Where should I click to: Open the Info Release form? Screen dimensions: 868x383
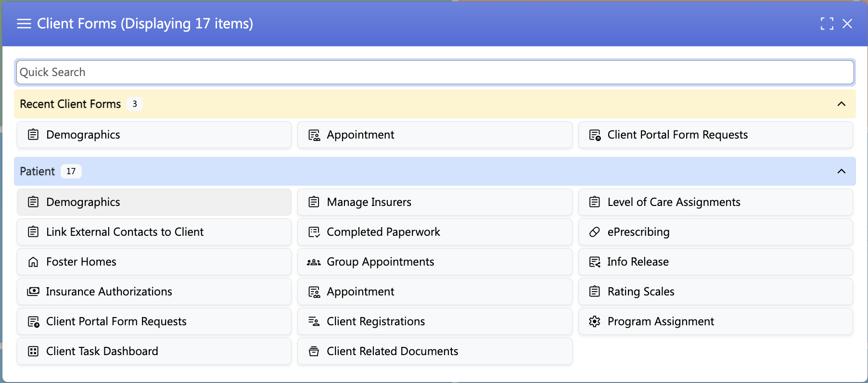coord(715,262)
